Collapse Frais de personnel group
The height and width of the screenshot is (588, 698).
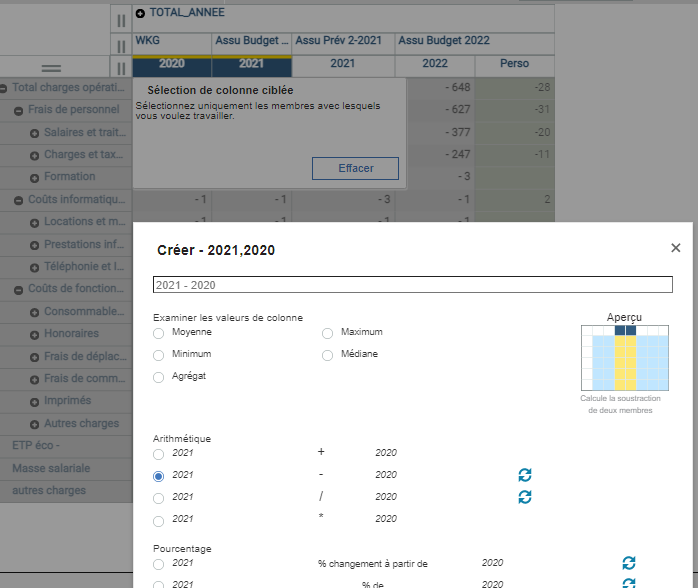pos(19,110)
